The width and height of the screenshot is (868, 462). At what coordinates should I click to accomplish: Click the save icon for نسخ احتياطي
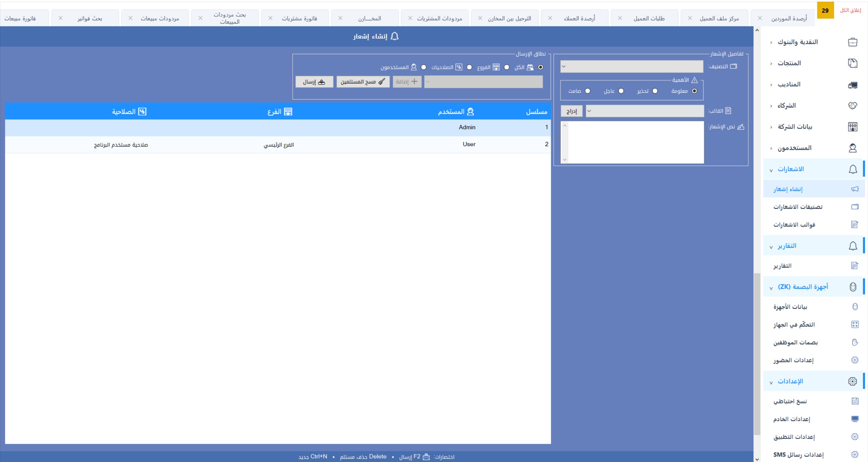click(x=855, y=401)
